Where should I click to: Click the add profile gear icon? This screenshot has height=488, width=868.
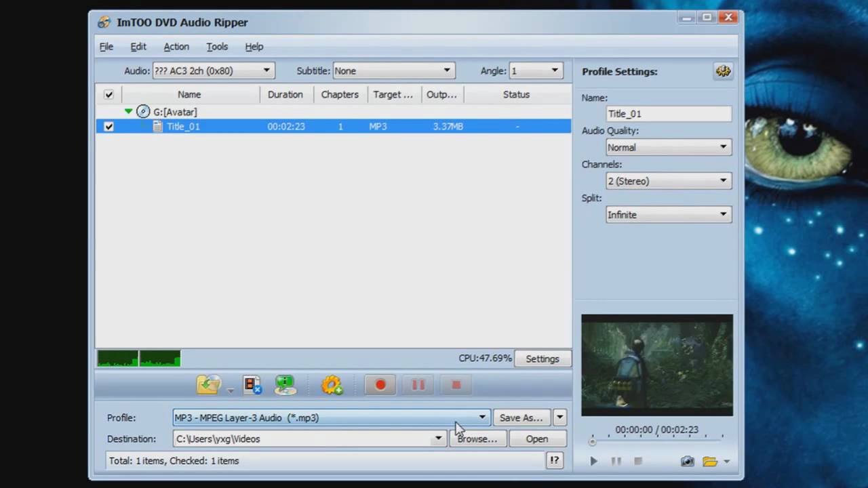(x=332, y=385)
